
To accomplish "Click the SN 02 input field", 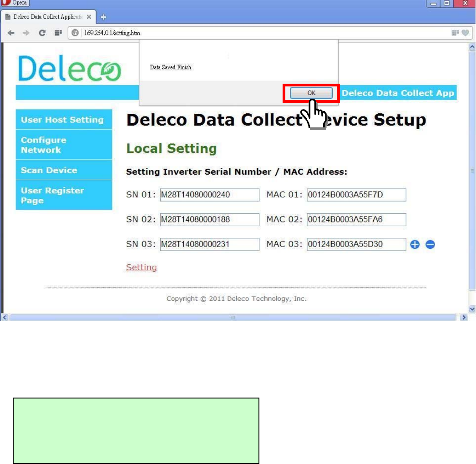I will coord(209,219).
